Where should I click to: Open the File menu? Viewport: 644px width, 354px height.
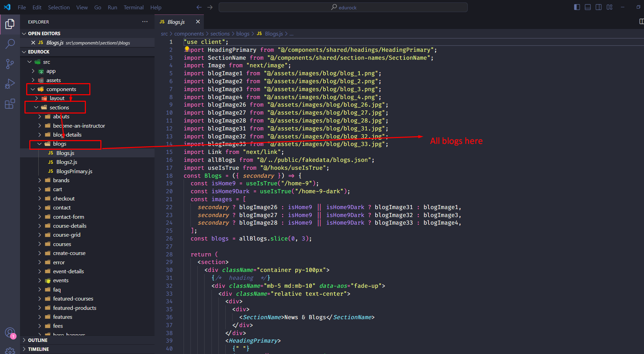point(22,7)
